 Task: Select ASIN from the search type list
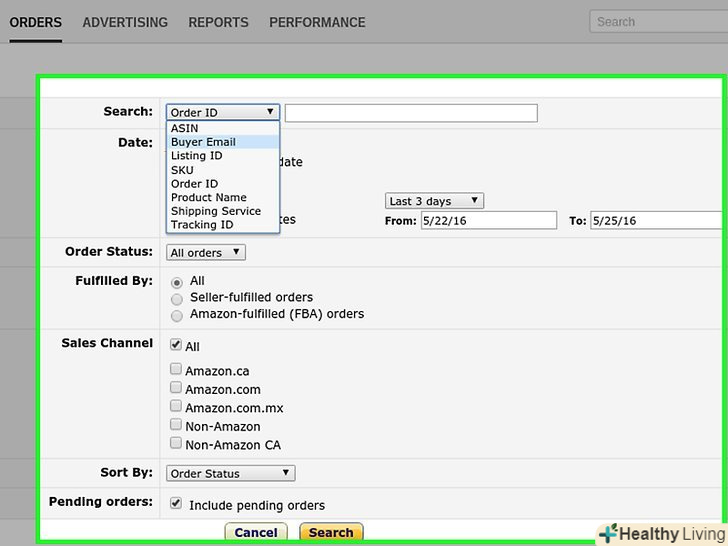(x=184, y=128)
